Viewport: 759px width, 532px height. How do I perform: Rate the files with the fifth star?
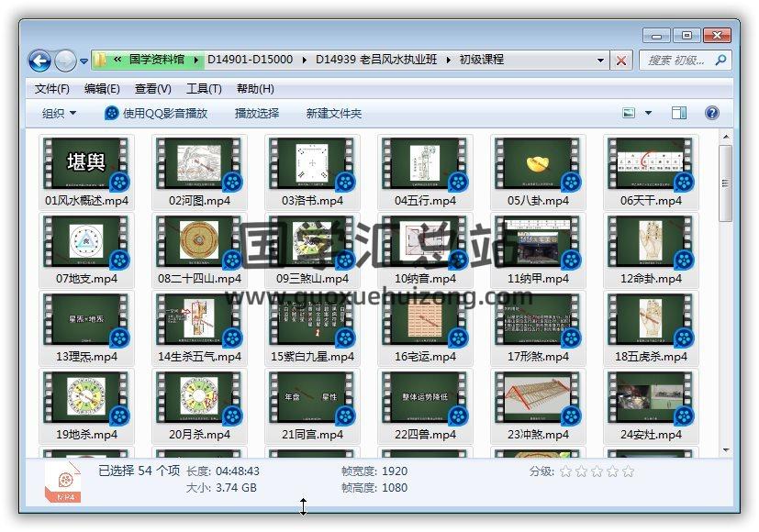pyautogui.click(x=628, y=471)
